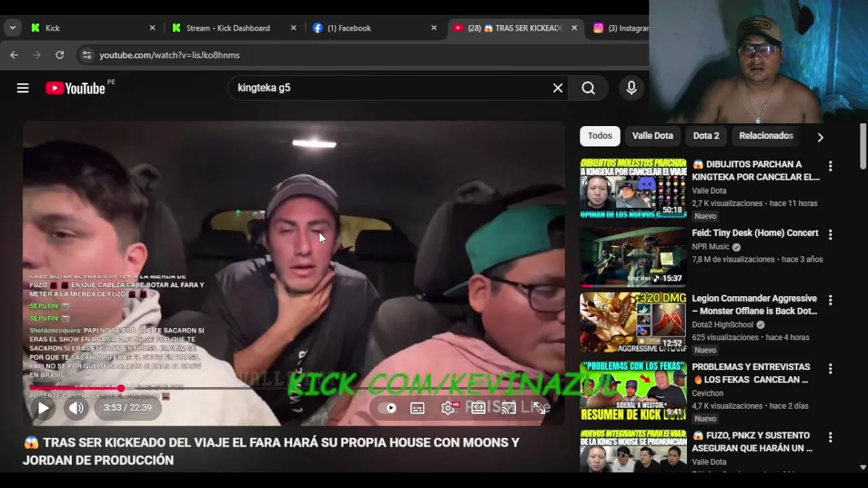
Task: Open options menu for DIBUJITOS PARCHAN video
Action: point(830,166)
